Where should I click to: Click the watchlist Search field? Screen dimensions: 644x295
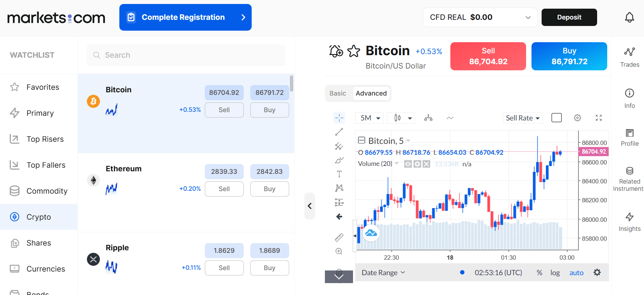[186, 55]
